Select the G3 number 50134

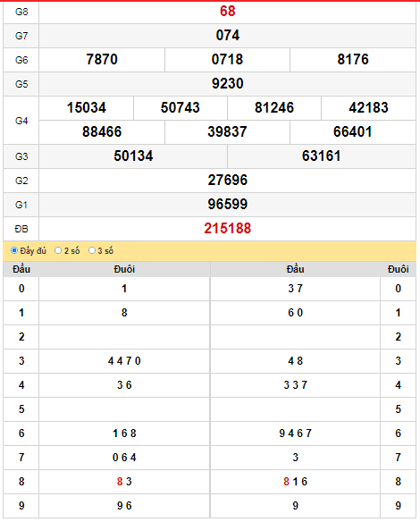coord(133,156)
